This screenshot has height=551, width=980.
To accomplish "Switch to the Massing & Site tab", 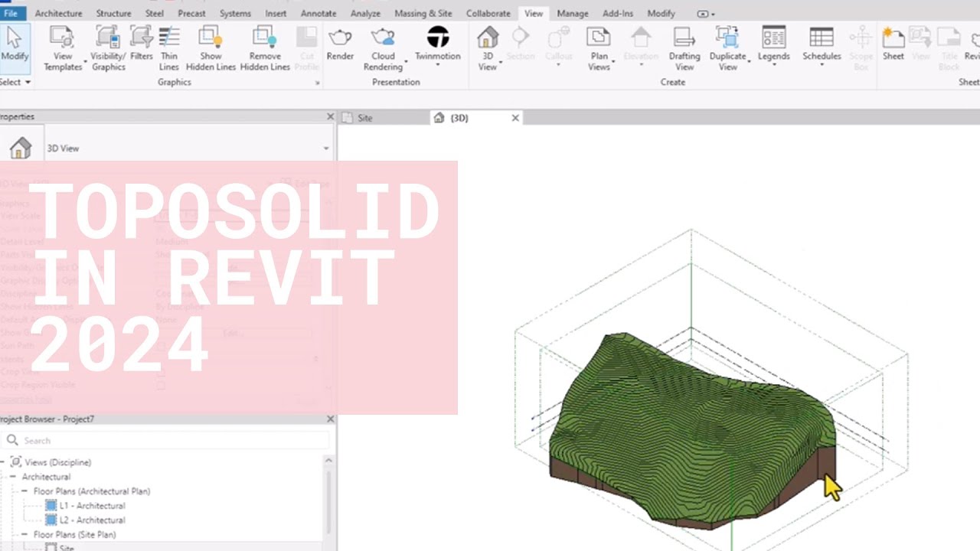I will (x=423, y=13).
